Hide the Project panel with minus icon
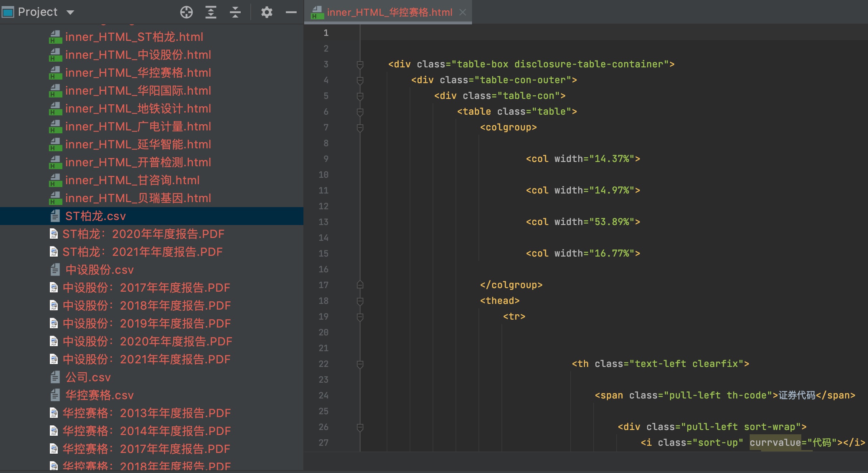 point(291,12)
